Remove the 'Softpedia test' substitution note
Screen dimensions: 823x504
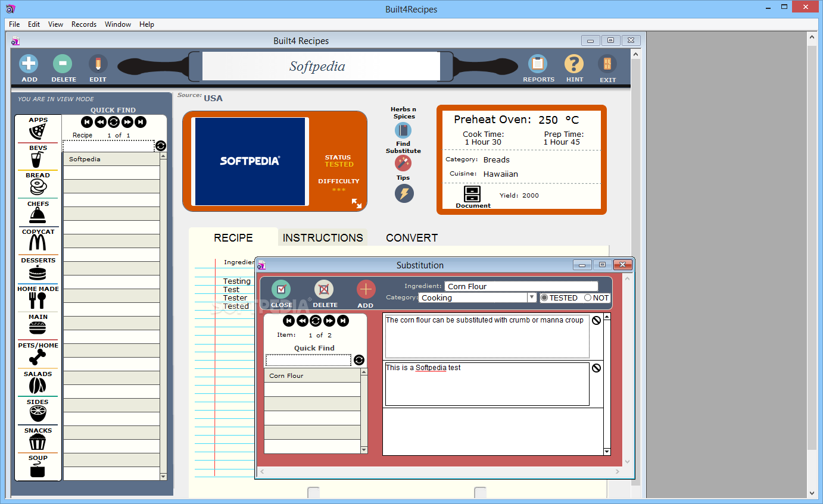(596, 368)
